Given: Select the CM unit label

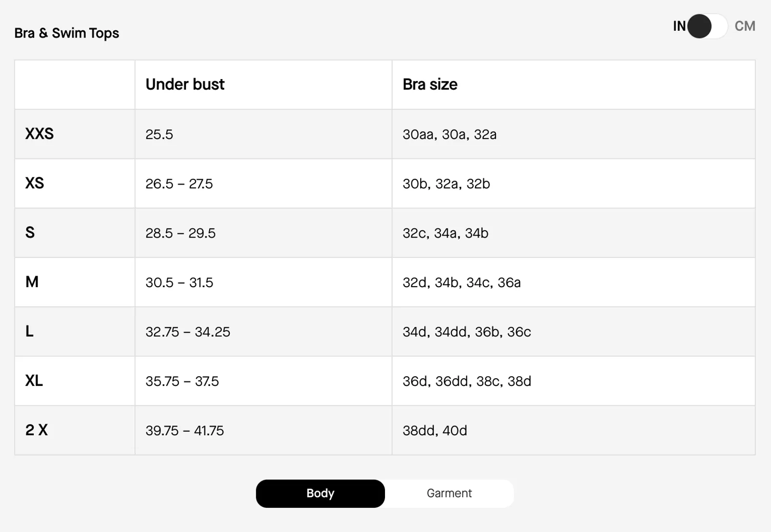Looking at the screenshot, I should pyautogui.click(x=744, y=26).
